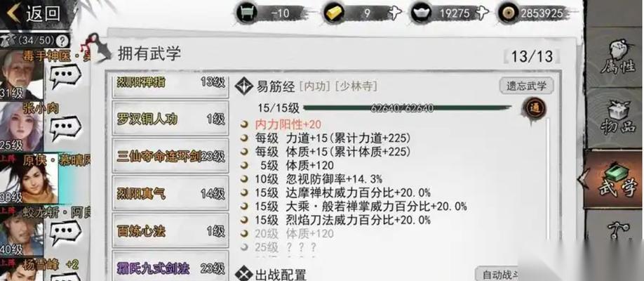Image resolution: width=644 pixels, height=281 pixels.
Task: Click the round 通 badge icon
Action: 535,108
